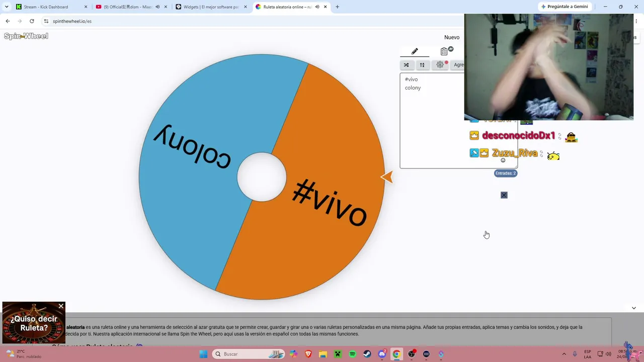Close the Ruleta aleatoria online tab
The width and height of the screenshot is (644, 362).
326,7
